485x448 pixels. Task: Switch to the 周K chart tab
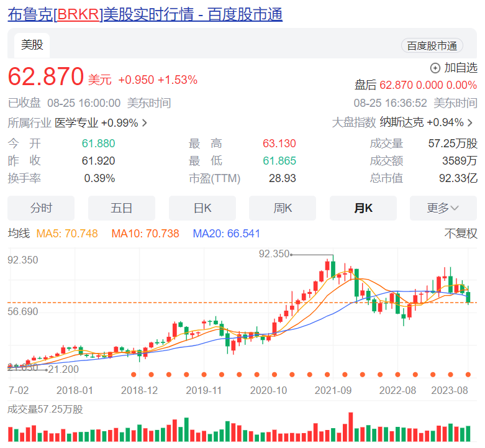click(283, 208)
